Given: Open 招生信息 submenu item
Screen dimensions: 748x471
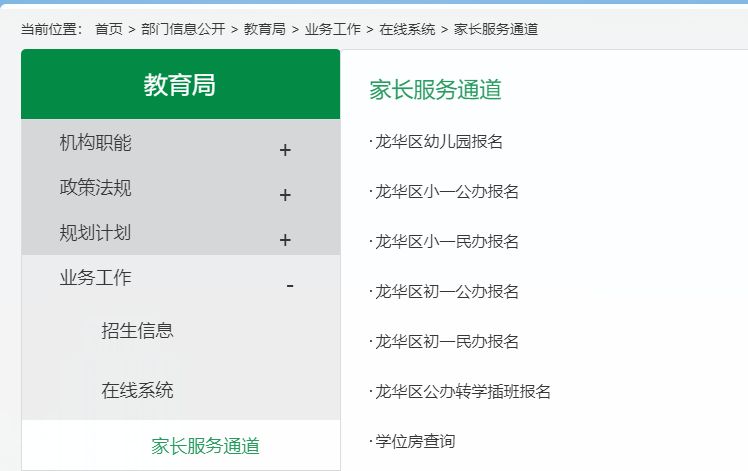Looking at the screenshot, I should 137,331.
